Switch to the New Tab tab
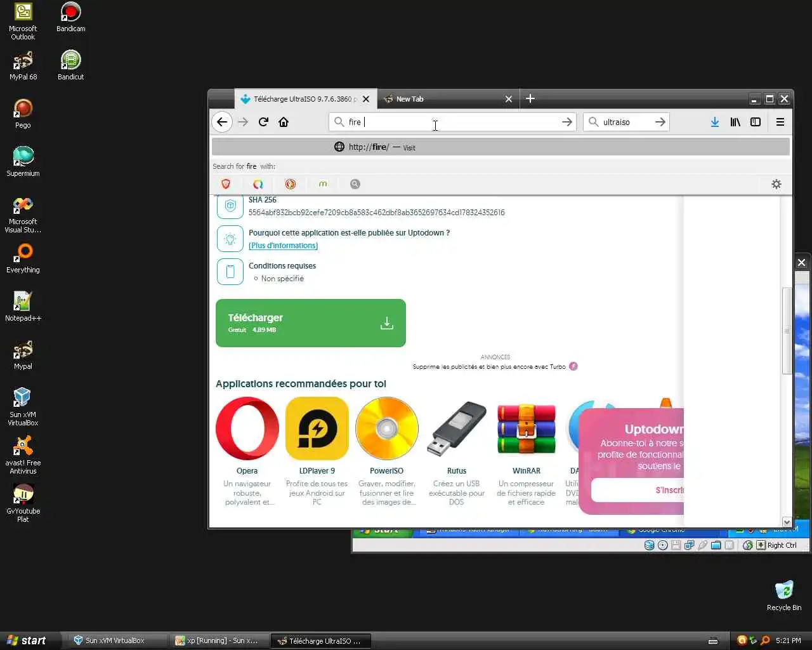The width and height of the screenshot is (812, 650). coord(448,99)
